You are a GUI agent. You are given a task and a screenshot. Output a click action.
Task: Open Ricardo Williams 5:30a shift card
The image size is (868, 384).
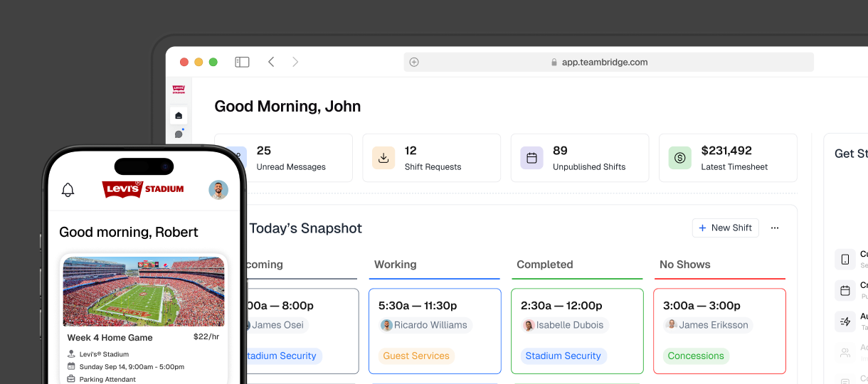tap(435, 331)
